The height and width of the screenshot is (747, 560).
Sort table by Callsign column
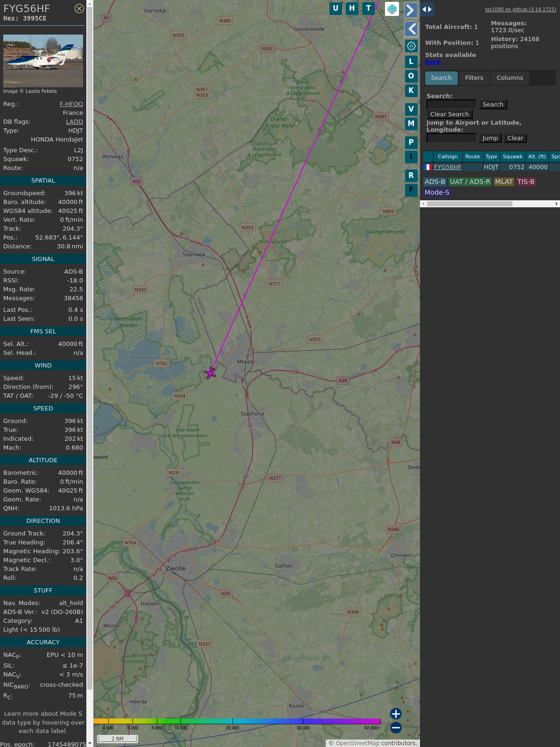[x=448, y=156]
